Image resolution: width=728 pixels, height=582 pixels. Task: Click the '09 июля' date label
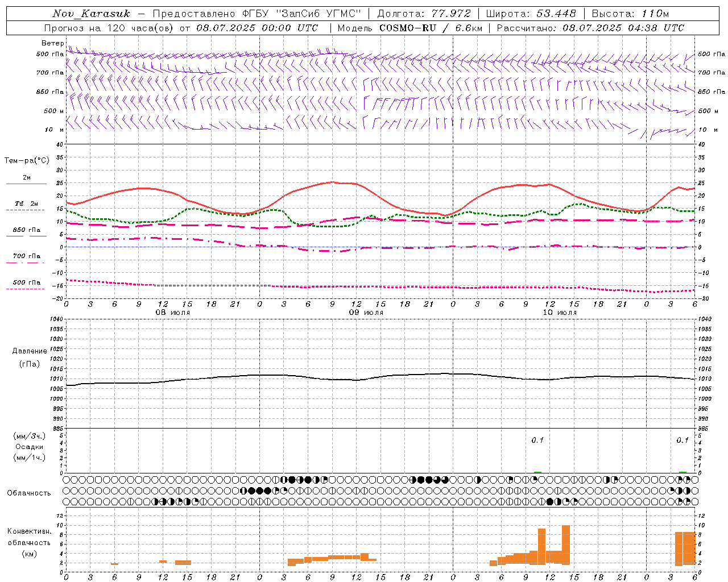366,313
